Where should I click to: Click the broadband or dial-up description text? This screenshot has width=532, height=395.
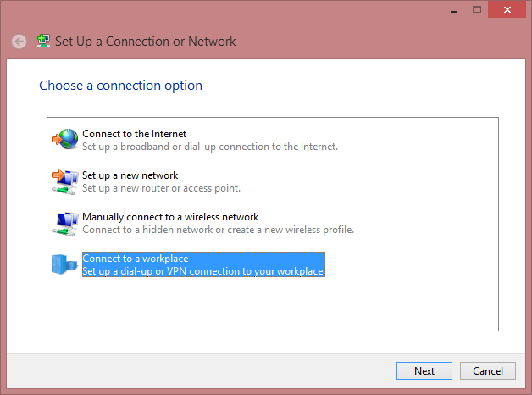[210, 147]
